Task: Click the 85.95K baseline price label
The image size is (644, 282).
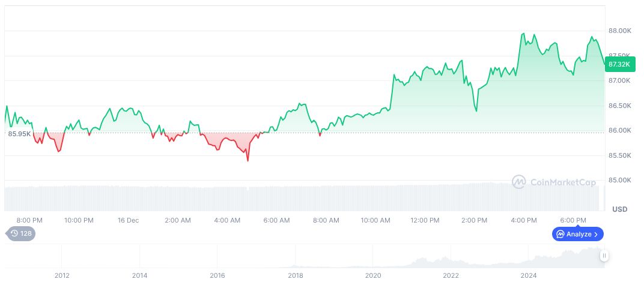Action: click(19, 134)
